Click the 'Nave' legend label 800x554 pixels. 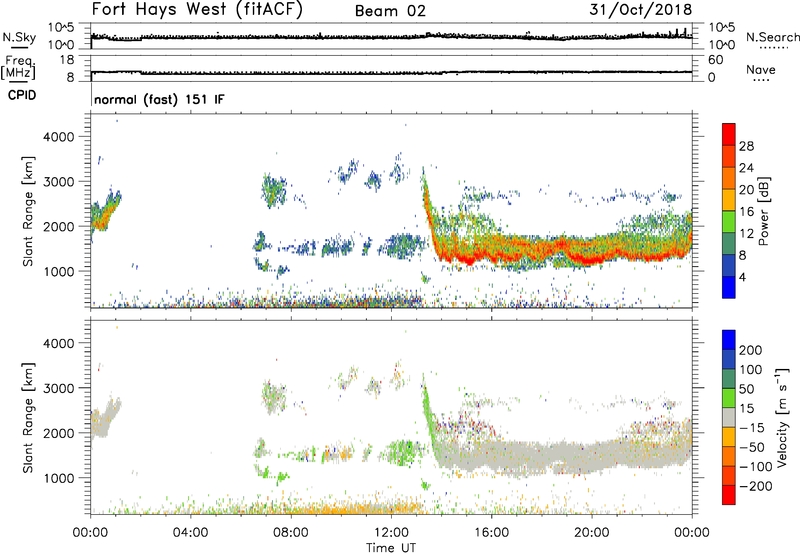tap(761, 69)
